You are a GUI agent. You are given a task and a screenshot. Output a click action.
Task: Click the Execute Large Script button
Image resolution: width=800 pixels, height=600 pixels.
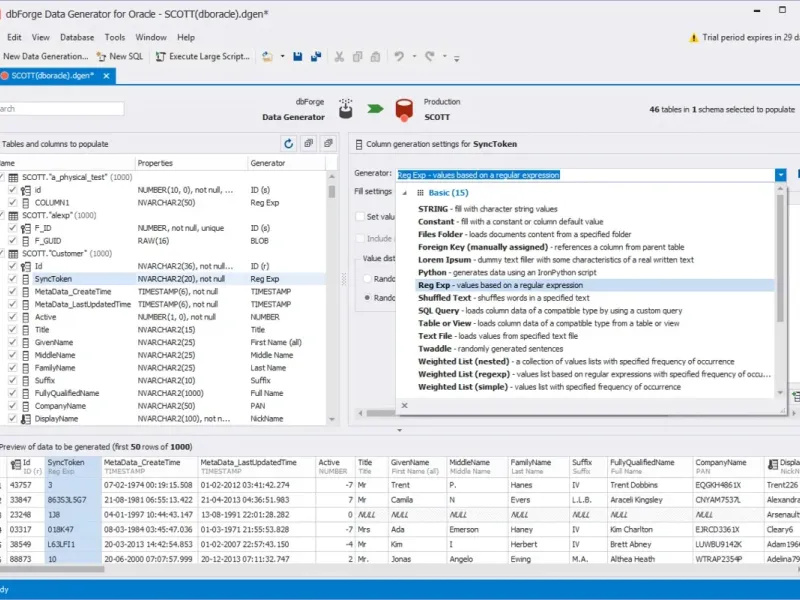pyautogui.click(x=203, y=57)
